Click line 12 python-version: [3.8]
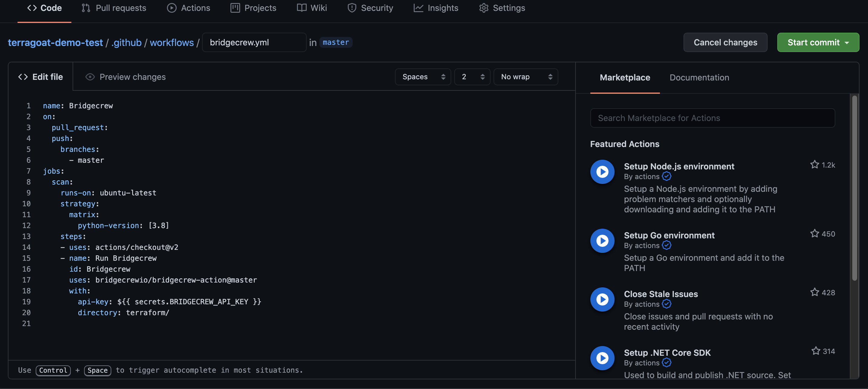Image resolution: width=868 pixels, height=389 pixels. (x=123, y=226)
